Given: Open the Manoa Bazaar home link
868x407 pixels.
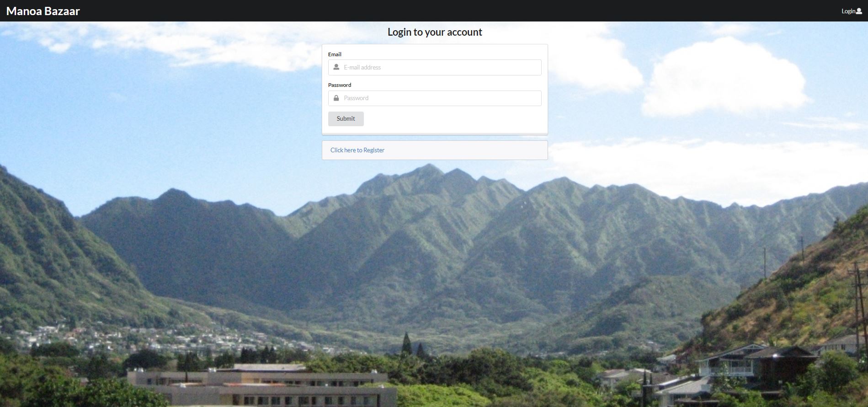Looking at the screenshot, I should pyautogui.click(x=43, y=11).
